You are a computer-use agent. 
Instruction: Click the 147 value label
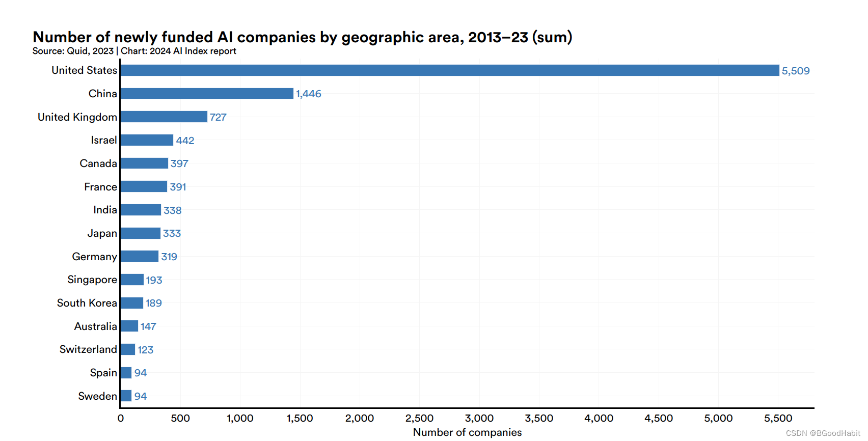pos(148,326)
